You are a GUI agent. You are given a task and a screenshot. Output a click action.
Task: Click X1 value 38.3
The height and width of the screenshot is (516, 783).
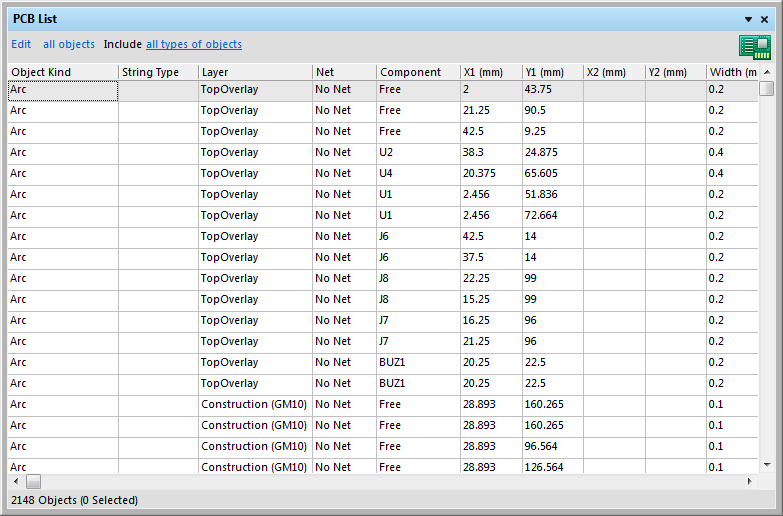(x=491, y=153)
